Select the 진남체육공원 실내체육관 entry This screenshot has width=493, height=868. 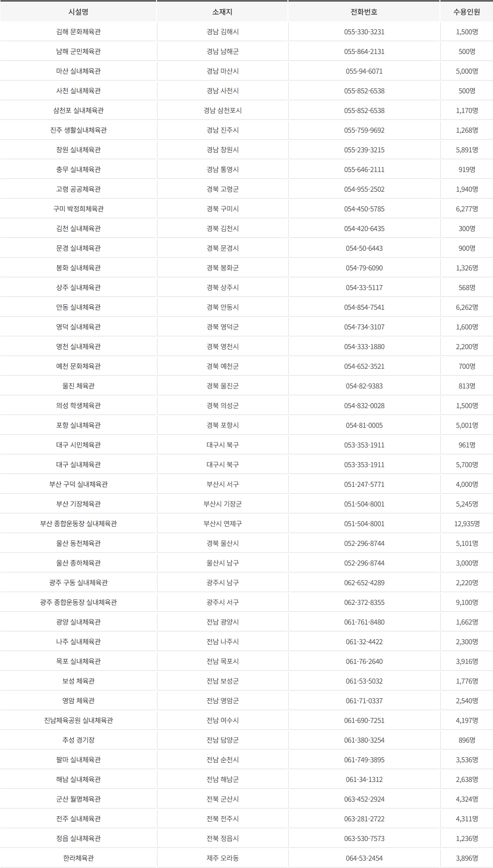pos(78,720)
